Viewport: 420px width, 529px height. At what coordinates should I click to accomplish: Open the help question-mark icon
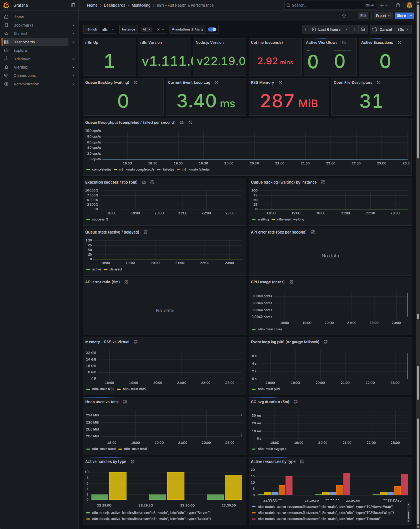point(398,5)
